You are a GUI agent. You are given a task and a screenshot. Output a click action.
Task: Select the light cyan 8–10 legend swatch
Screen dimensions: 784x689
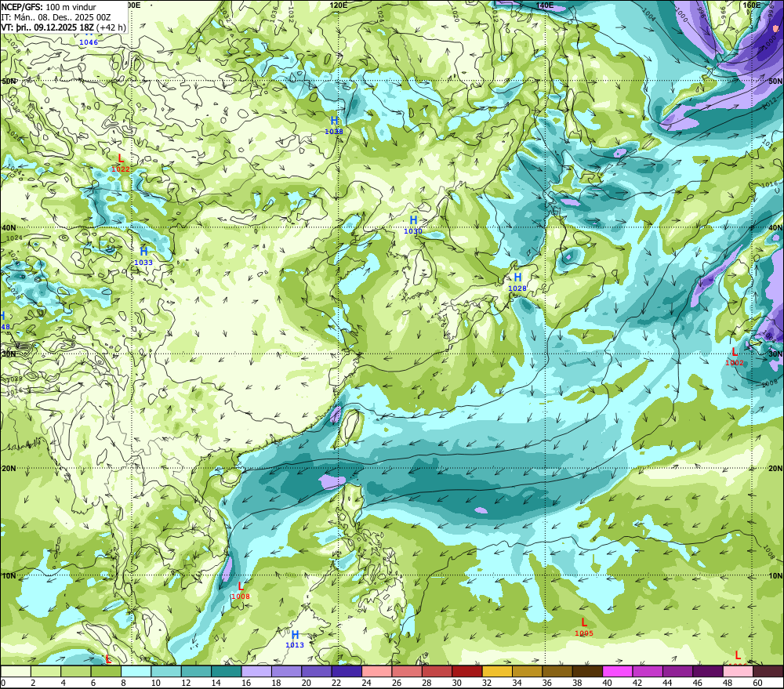[136, 671]
